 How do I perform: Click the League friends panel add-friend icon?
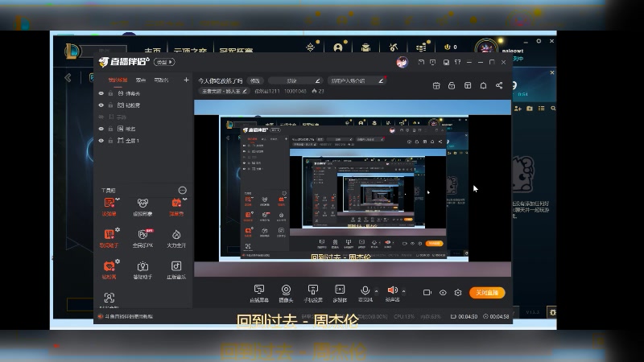click(x=518, y=109)
